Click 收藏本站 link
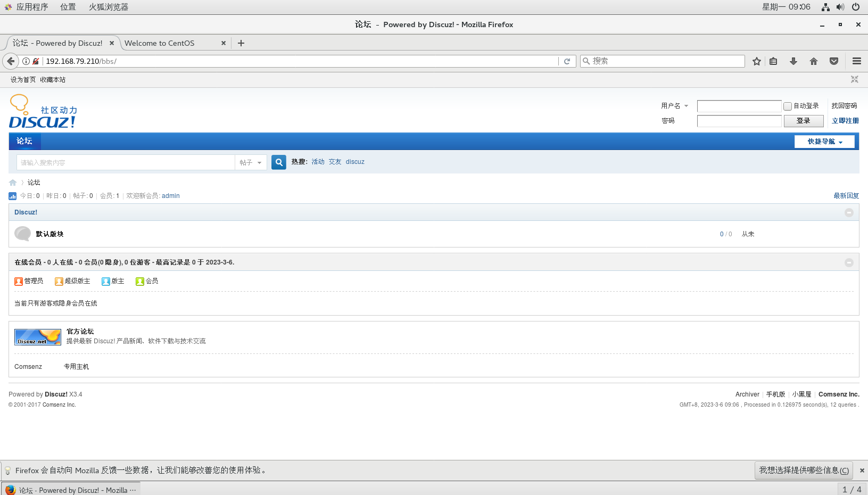 (53, 80)
